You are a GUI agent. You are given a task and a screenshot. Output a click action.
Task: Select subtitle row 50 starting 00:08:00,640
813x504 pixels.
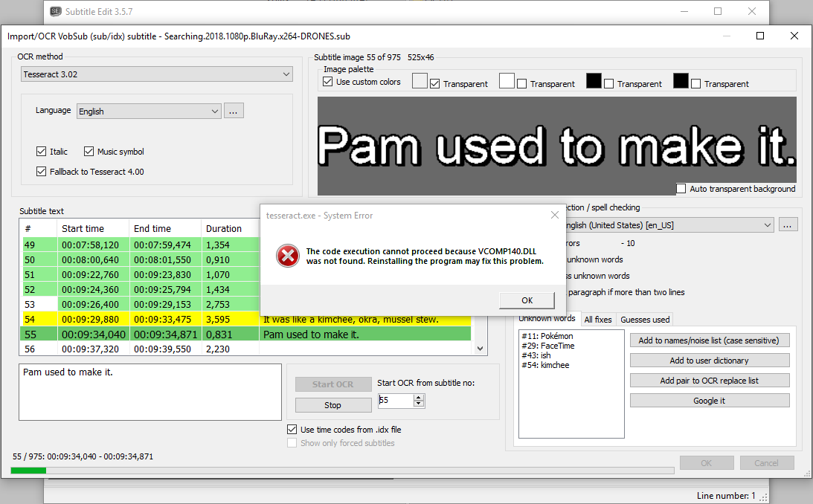coord(140,259)
